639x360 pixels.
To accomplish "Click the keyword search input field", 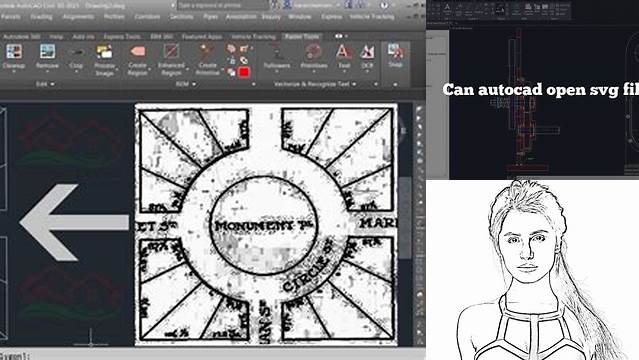I will click(223, 6).
